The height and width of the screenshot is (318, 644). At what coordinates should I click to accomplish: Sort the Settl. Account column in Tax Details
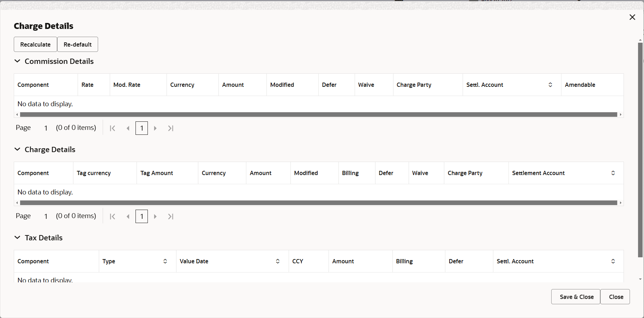tap(613, 261)
